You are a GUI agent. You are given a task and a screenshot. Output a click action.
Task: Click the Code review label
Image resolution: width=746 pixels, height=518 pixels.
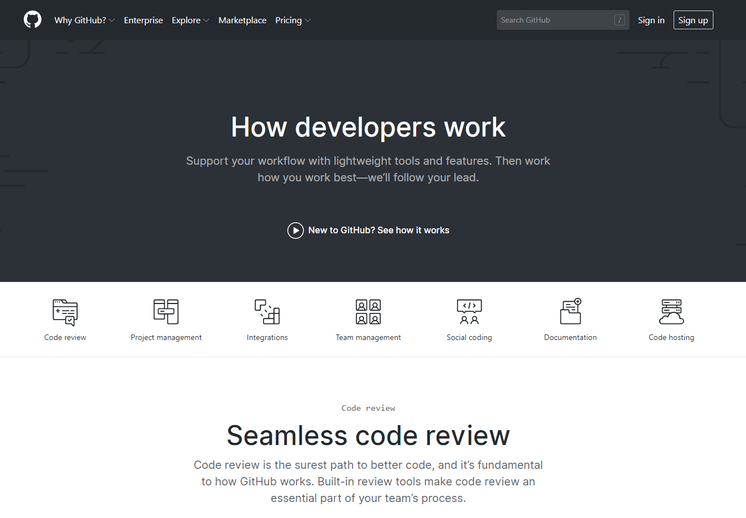click(65, 337)
